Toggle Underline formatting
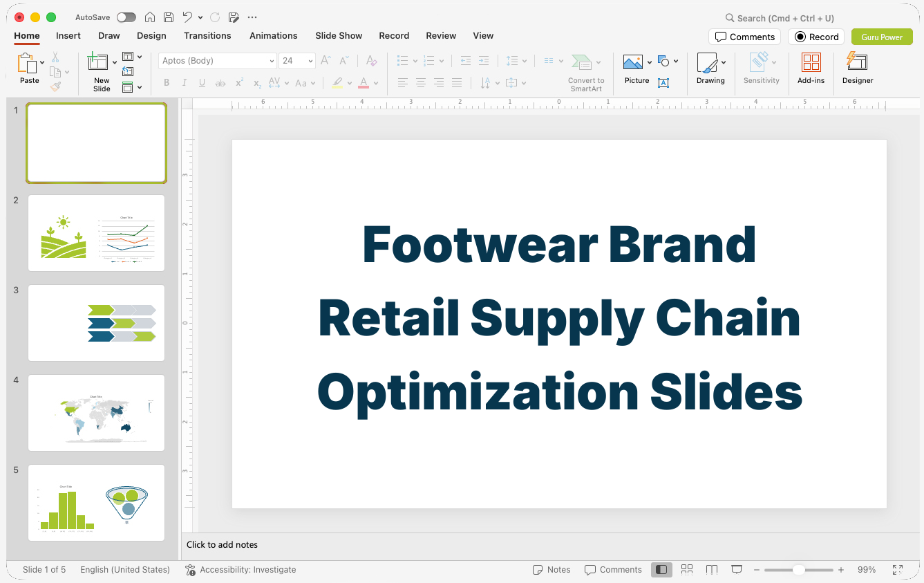924x583 pixels. point(202,83)
